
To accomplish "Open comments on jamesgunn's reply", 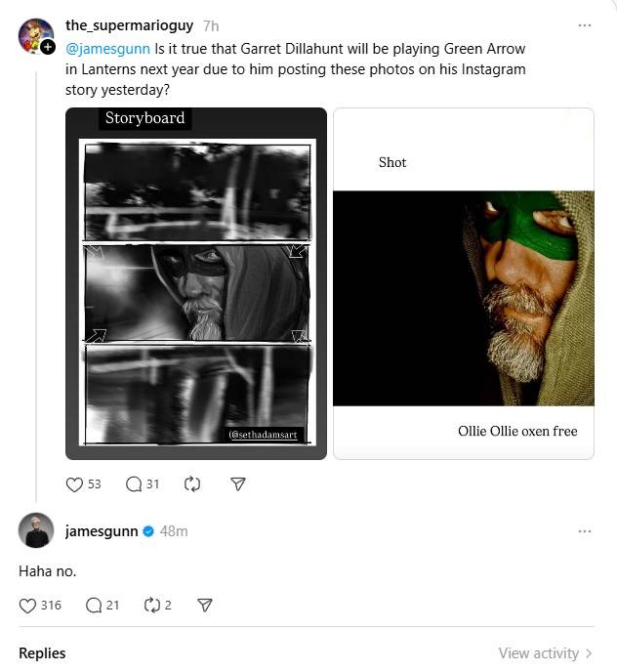I will pos(94,606).
